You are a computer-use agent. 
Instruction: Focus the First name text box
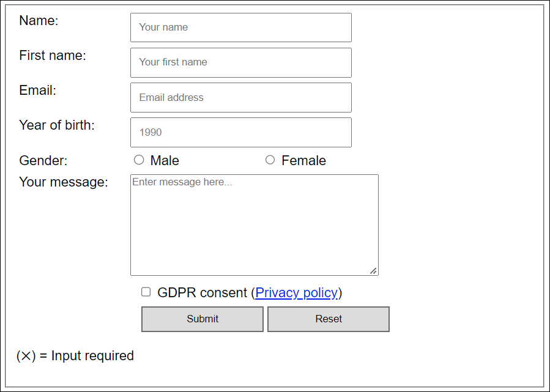pyautogui.click(x=240, y=62)
